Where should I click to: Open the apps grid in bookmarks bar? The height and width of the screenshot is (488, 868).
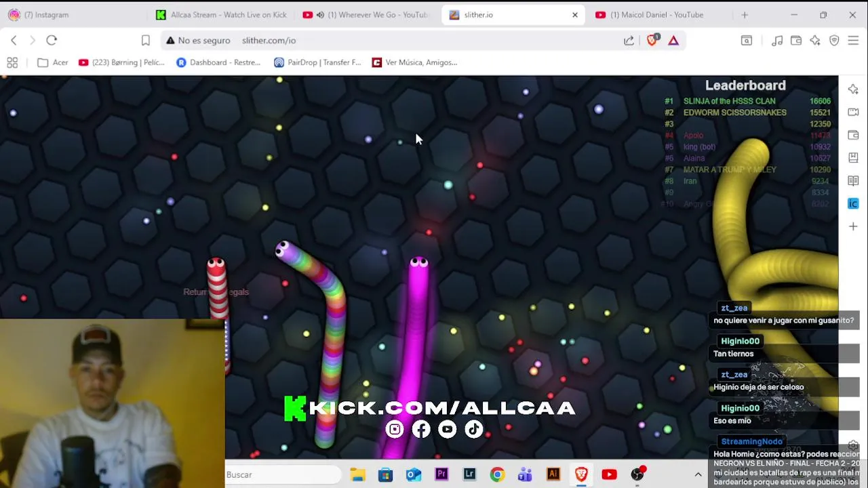pos(12,62)
